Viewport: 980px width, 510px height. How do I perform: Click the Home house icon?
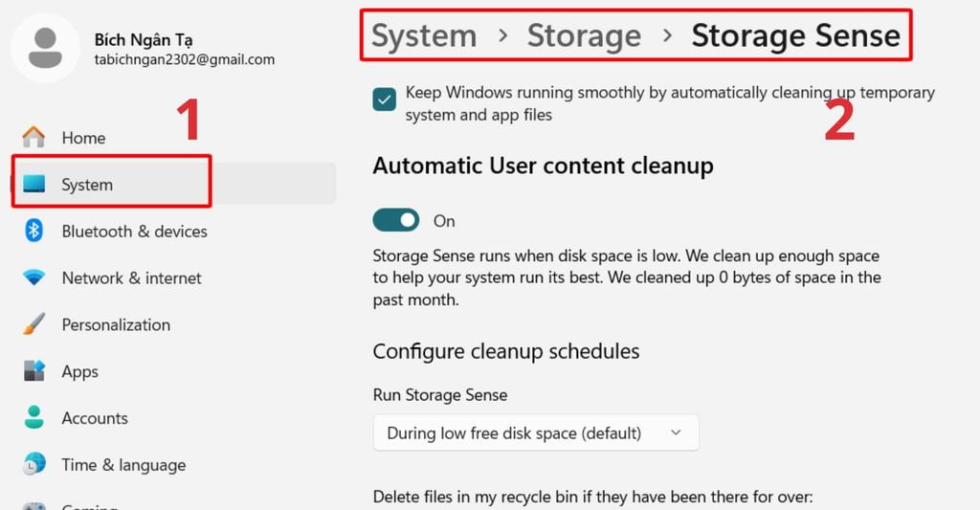click(x=33, y=137)
